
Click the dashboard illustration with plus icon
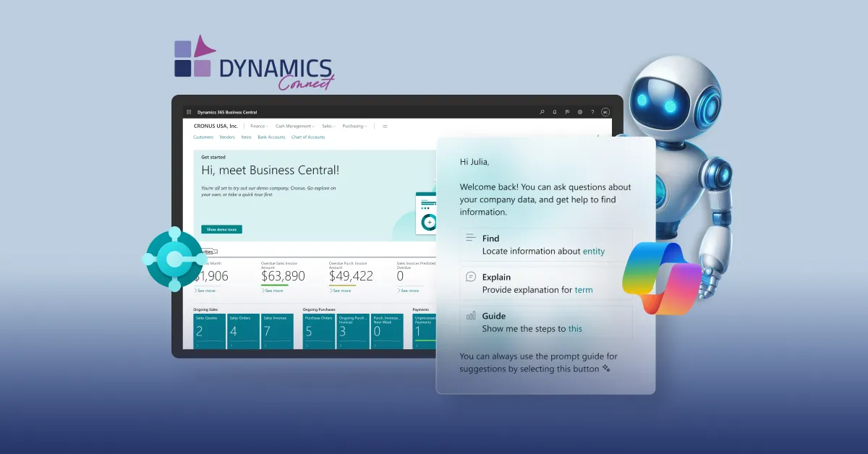(427, 214)
